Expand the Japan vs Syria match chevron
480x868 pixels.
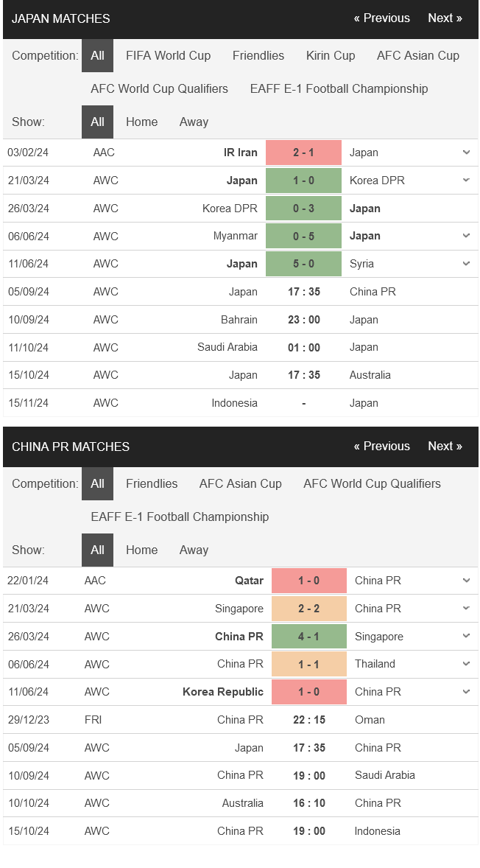pyautogui.click(x=466, y=264)
